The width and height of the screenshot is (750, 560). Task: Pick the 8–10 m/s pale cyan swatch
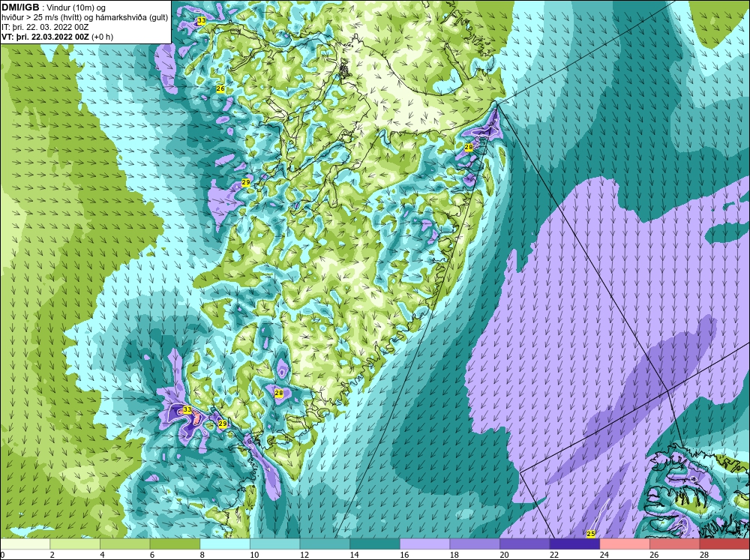pos(225,544)
